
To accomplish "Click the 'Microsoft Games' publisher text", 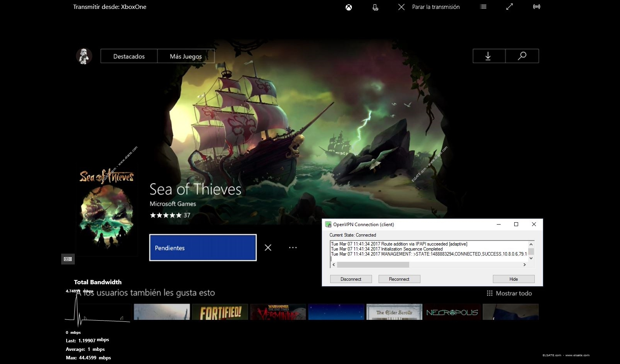I will coord(173,204).
